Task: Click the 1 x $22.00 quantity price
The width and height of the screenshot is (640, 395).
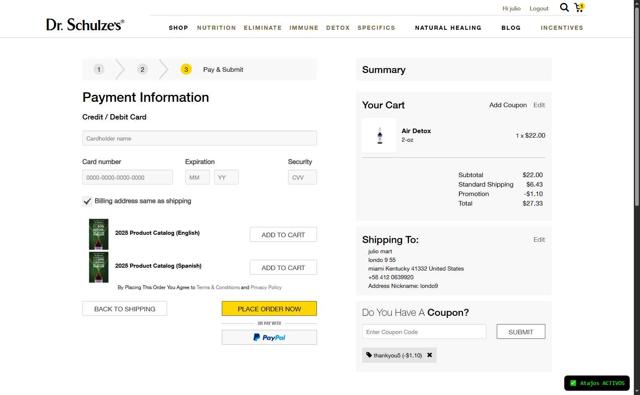Action: pyautogui.click(x=530, y=135)
